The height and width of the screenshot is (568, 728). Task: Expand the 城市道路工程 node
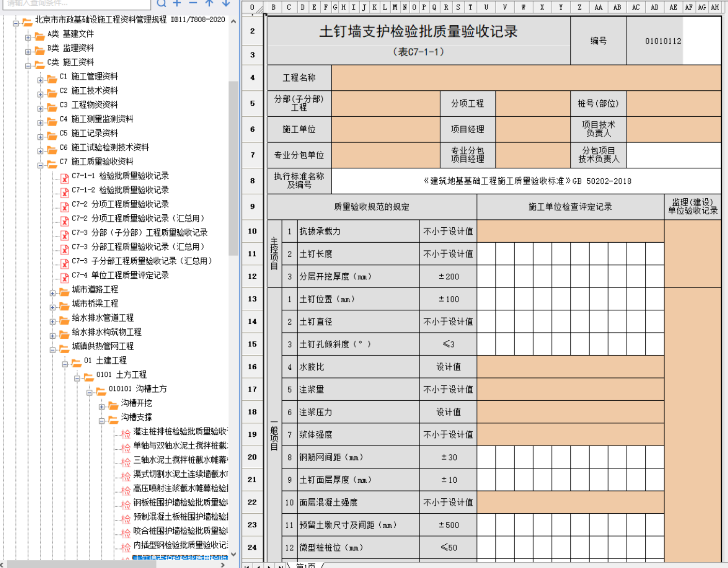point(53,293)
